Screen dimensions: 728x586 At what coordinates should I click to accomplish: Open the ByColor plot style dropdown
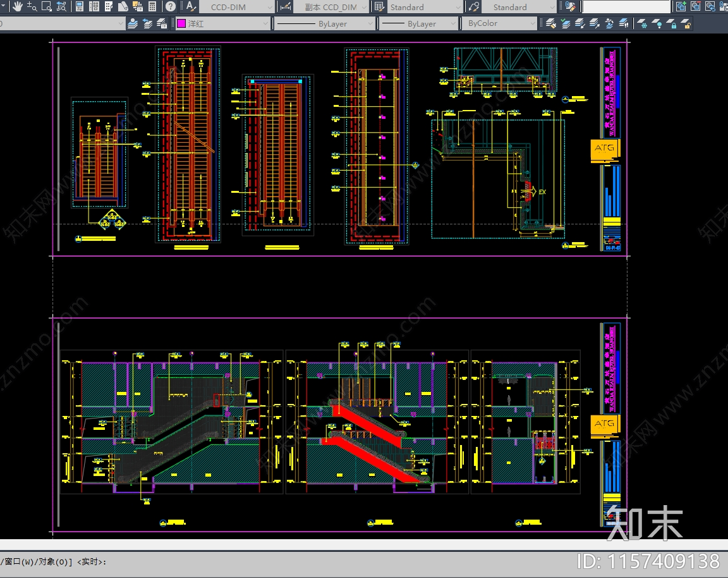tap(499, 23)
